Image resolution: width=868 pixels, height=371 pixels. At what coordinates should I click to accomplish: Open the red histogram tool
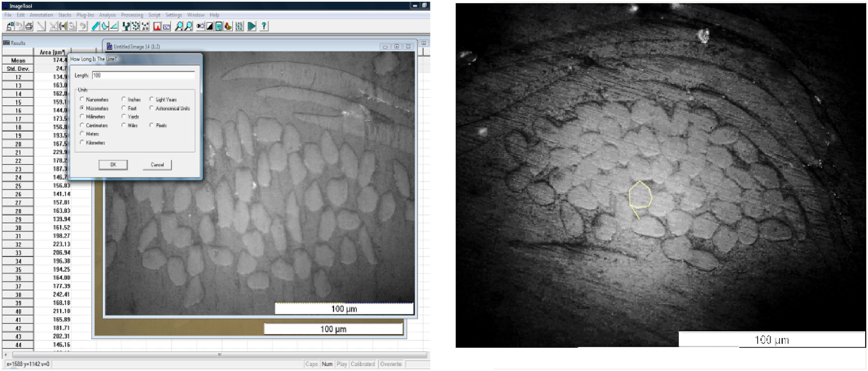click(x=157, y=26)
